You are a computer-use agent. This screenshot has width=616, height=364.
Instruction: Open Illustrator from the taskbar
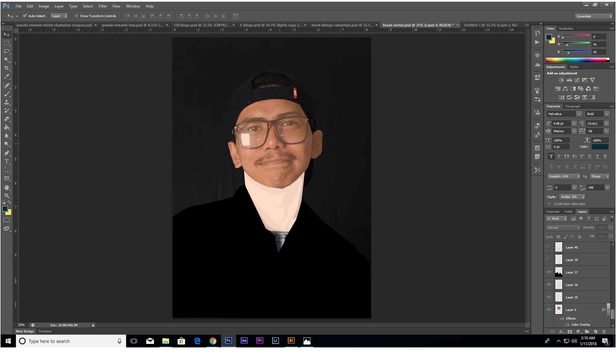tap(291, 341)
